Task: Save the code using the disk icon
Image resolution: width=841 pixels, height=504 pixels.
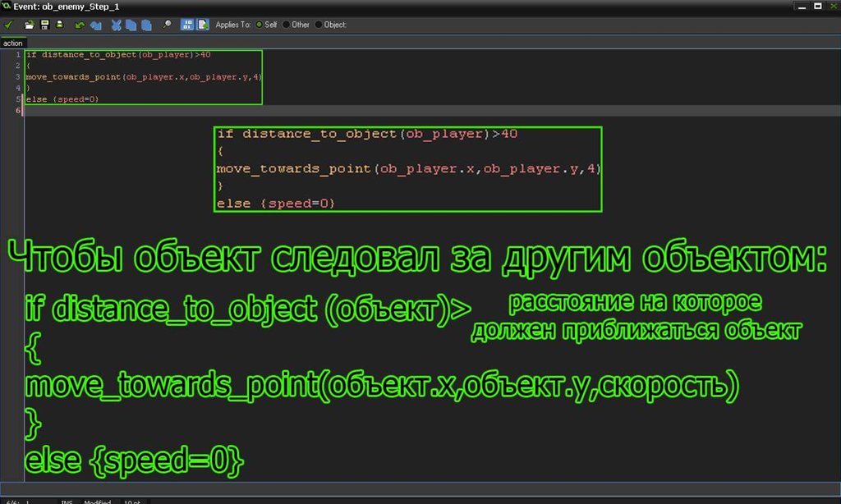Action: pyautogui.click(x=44, y=25)
